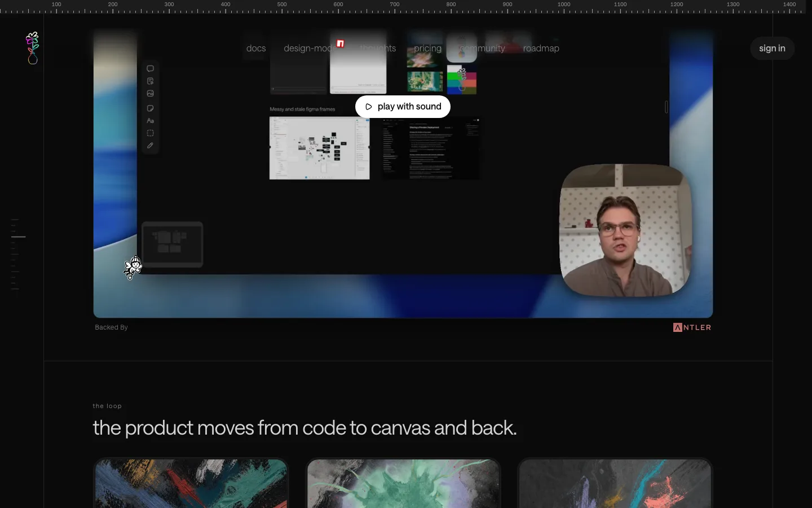Click the sign in button
The image size is (812, 508).
[x=772, y=49]
